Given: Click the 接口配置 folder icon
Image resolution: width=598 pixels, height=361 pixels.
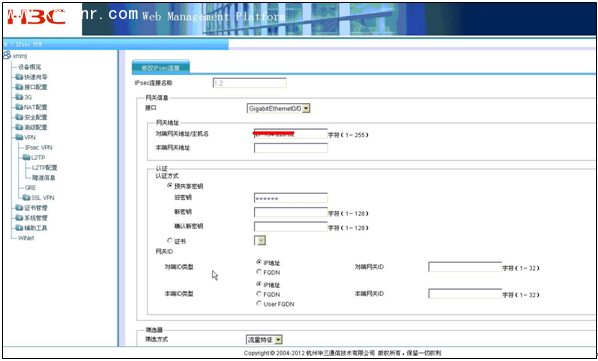Looking at the screenshot, I should point(19,87).
